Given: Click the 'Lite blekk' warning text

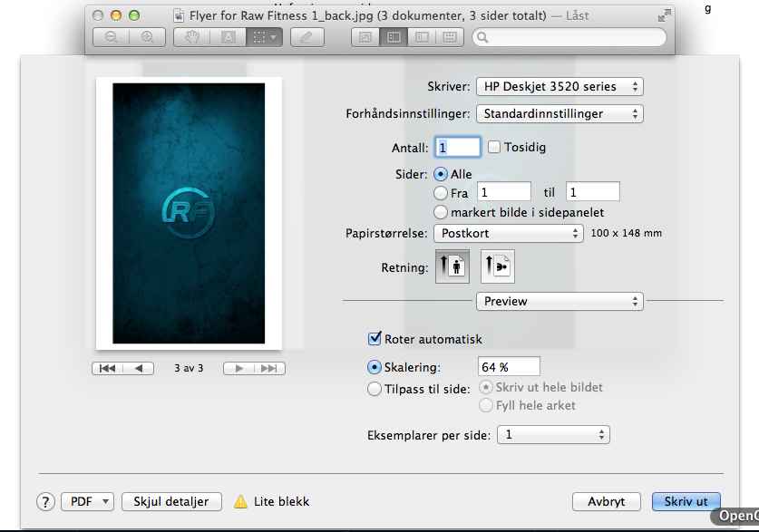Looking at the screenshot, I should click(281, 501).
